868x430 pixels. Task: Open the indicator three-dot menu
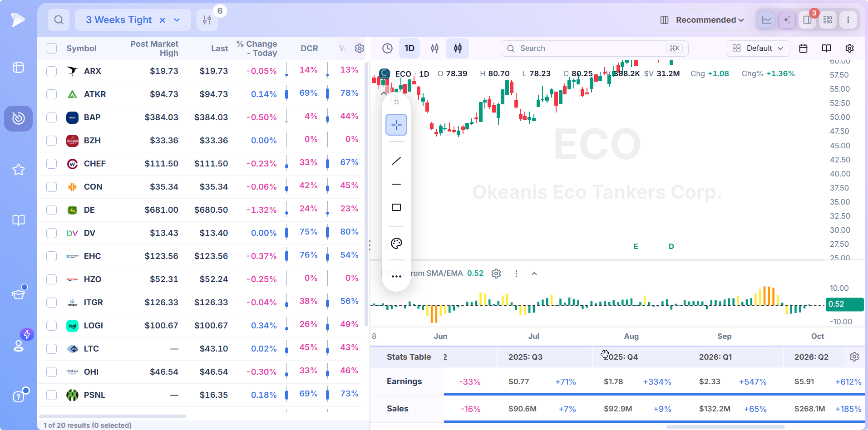tap(516, 274)
